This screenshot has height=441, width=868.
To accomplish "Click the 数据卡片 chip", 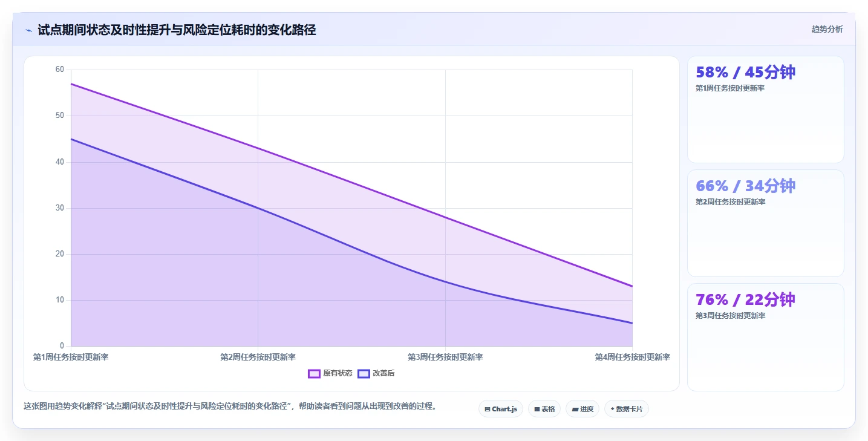I will coord(627,409).
